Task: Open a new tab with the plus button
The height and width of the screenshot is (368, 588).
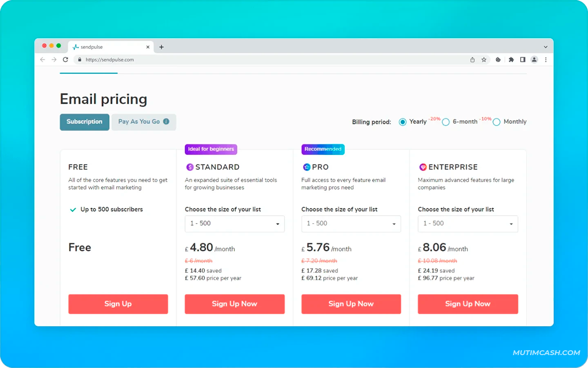Action: 161,47
